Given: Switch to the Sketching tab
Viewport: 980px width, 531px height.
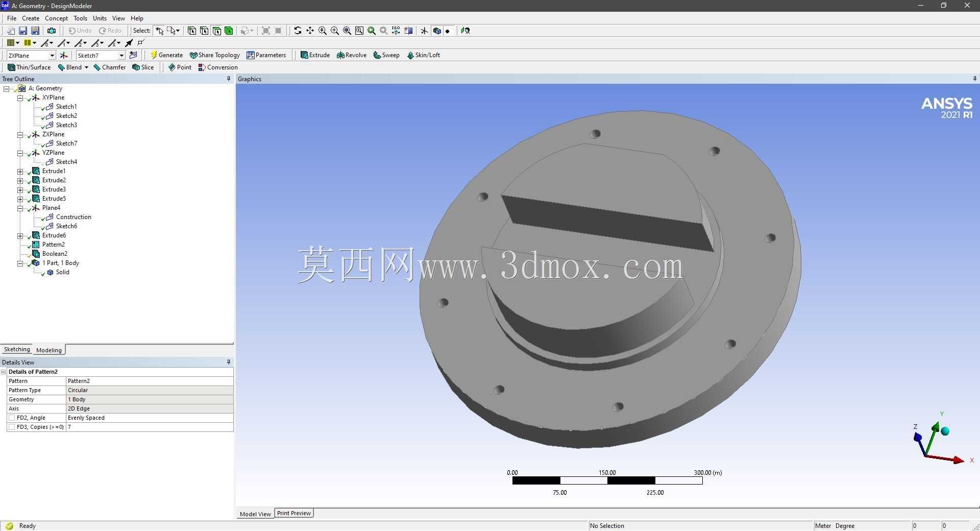Looking at the screenshot, I should (x=17, y=349).
